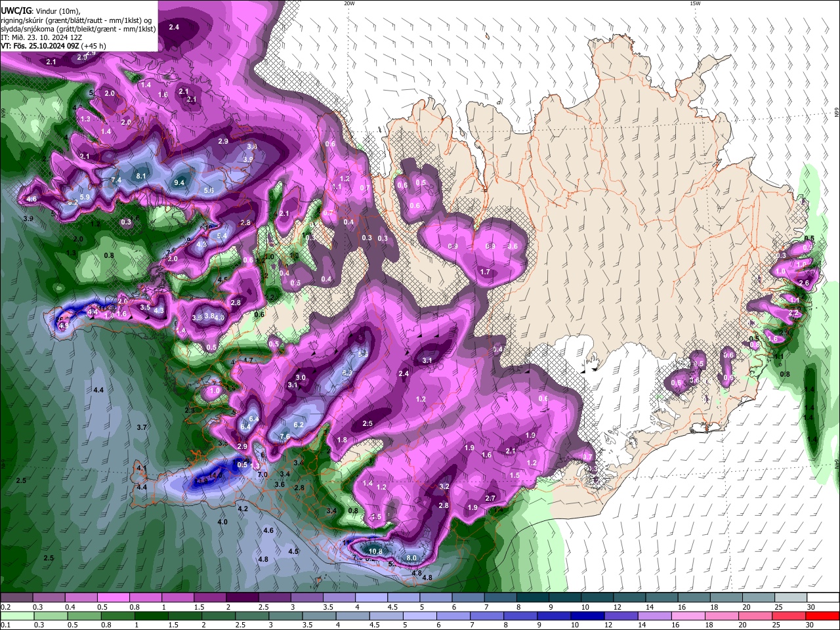Click the precipitation value '7.6'

(285, 436)
